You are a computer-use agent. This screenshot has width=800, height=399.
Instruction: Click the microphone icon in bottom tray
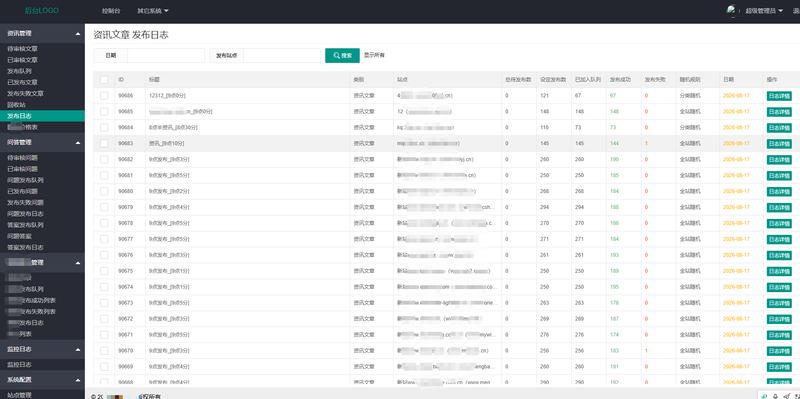tap(776, 395)
